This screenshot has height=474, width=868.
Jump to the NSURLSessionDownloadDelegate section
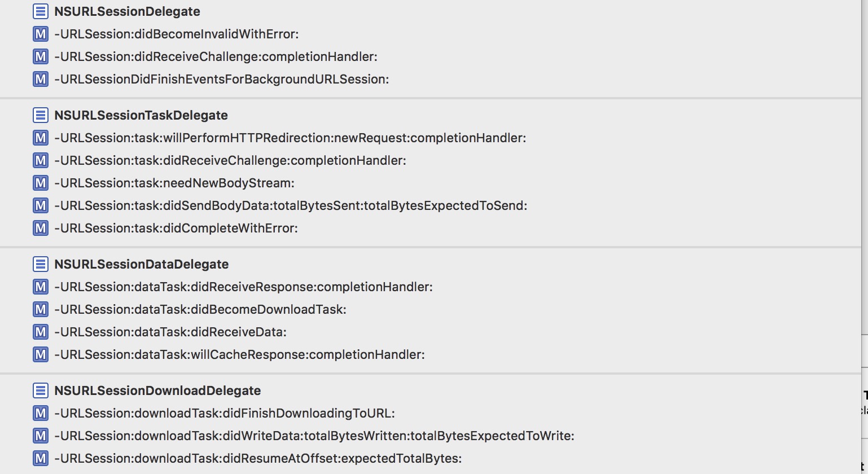tap(157, 390)
